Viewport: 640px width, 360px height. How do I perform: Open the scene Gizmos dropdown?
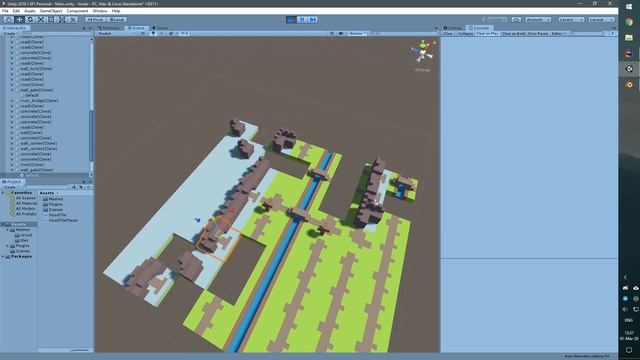tap(358, 33)
